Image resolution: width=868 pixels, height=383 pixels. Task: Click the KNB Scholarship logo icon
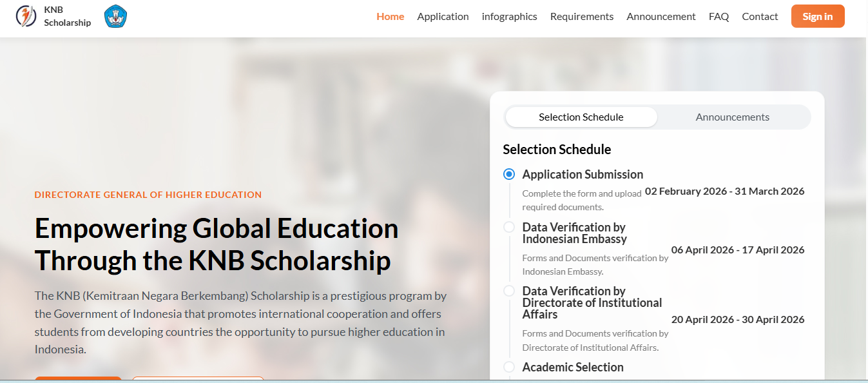point(26,16)
